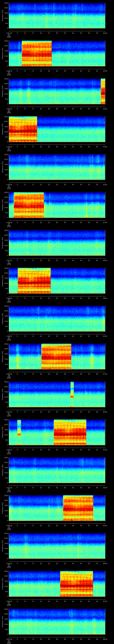Click the large red burst in the 5:52 spectrogram
The image size is (114, 644).
(70, 432)
